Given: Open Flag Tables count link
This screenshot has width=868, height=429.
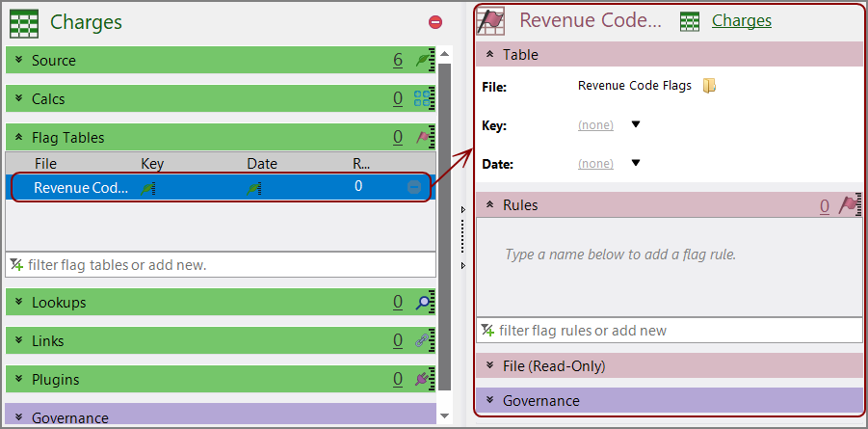Looking at the screenshot, I should pyautogui.click(x=398, y=137).
